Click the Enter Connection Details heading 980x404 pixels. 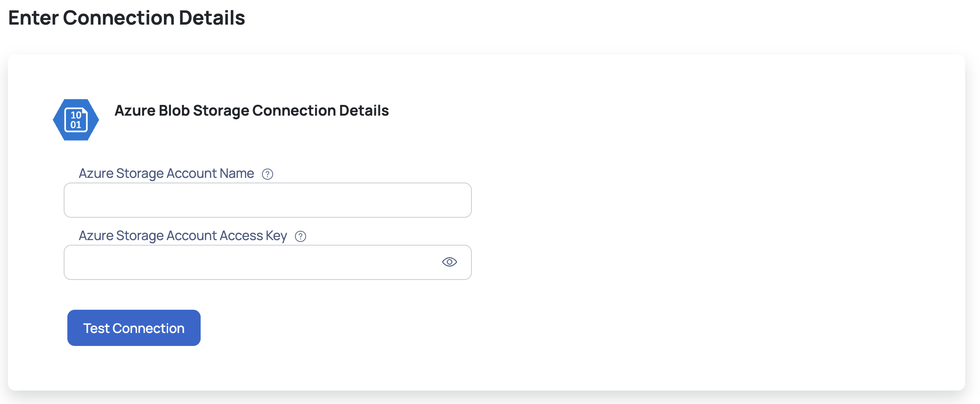[127, 18]
